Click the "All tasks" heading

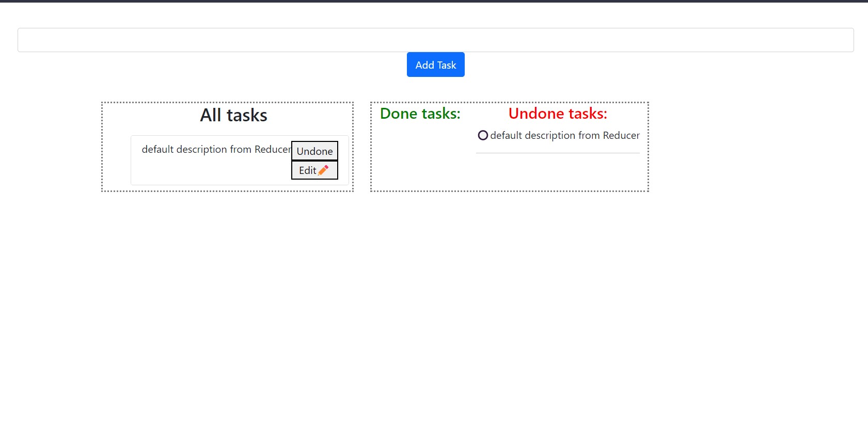point(233,115)
